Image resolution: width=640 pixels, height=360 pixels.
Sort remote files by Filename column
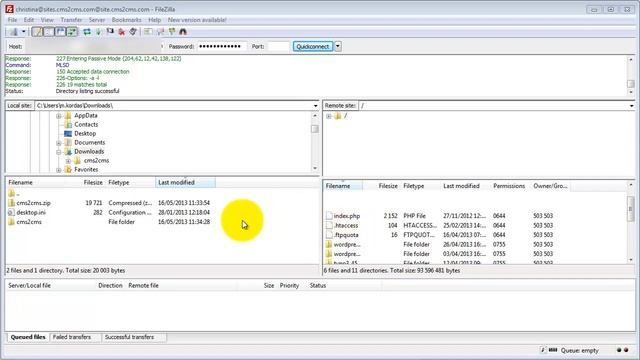[343, 186]
